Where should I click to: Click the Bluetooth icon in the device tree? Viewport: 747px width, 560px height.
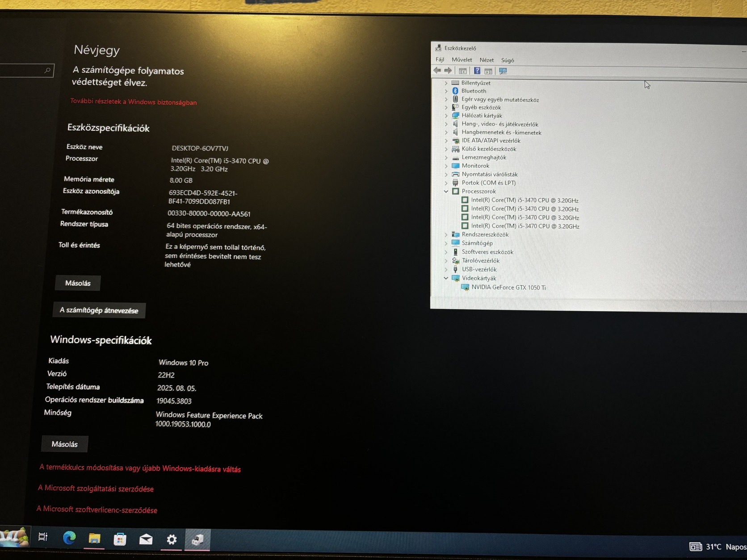pyautogui.click(x=455, y=91)
